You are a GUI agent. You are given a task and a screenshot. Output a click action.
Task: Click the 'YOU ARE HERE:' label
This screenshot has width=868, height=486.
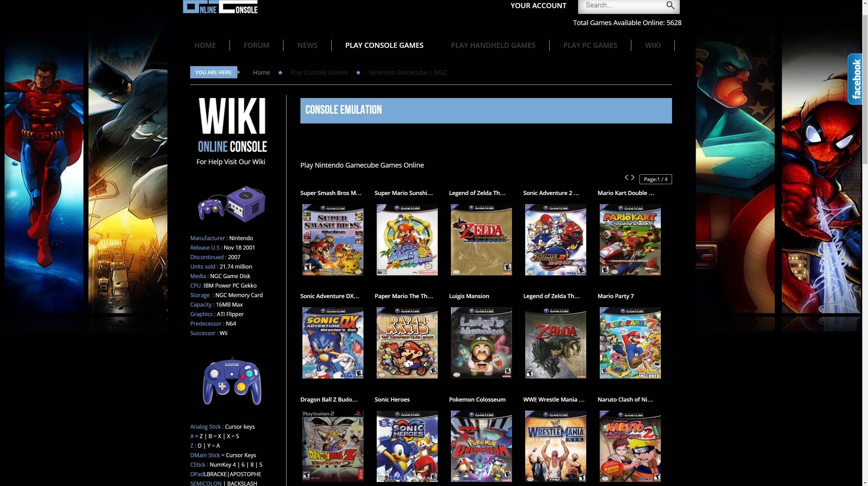(x=214, y=72)
